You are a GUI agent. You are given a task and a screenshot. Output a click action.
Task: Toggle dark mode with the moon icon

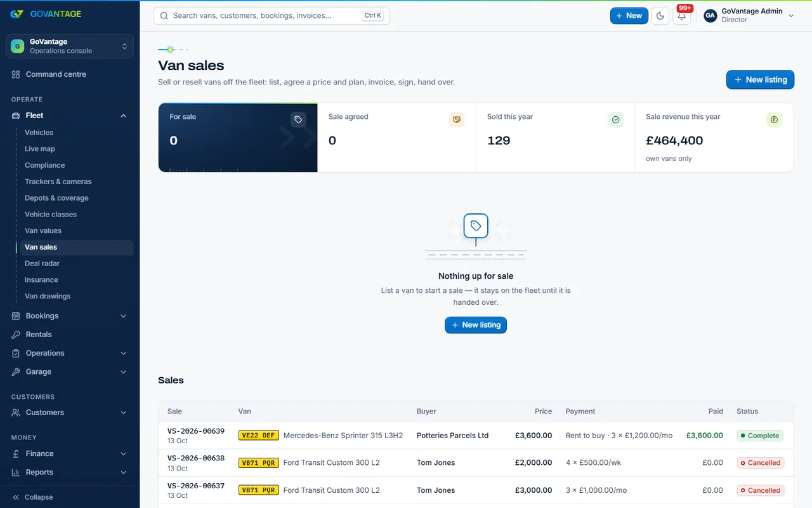[660, 16]
